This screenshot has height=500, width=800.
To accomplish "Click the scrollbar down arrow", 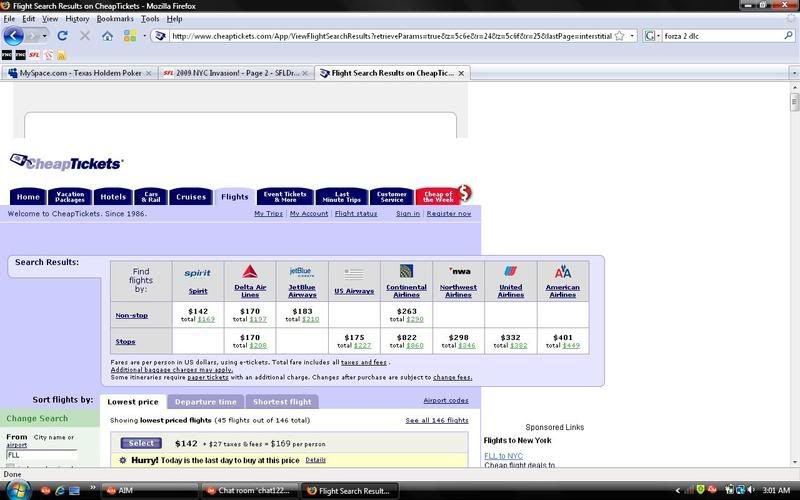I will [x=794, y=462].
